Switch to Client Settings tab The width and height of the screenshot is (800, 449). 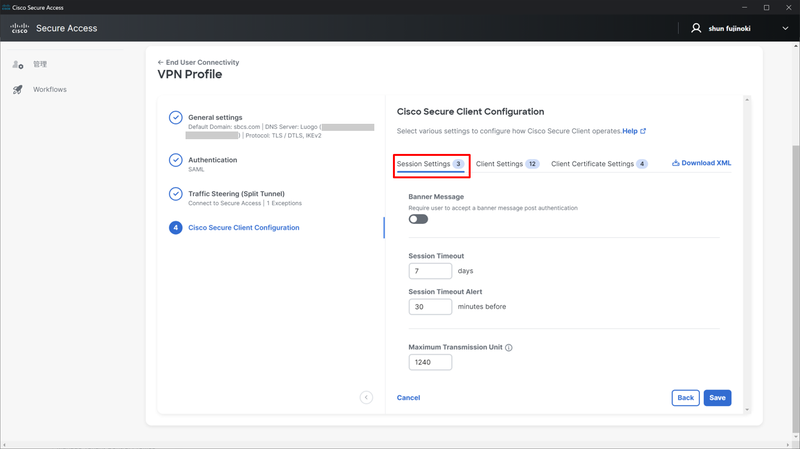point(507,164)
